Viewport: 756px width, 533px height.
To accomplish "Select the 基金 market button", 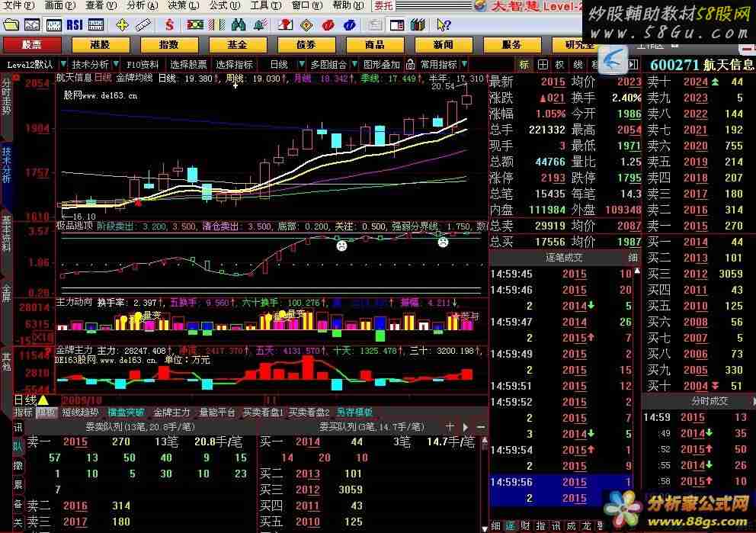I will (237, 44).
